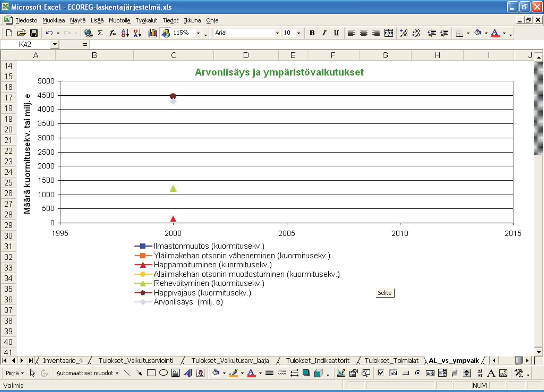Open 3-D style options
Image resolution: width=544 pixels, height=392 pixels.
click(x=319, y=373)
